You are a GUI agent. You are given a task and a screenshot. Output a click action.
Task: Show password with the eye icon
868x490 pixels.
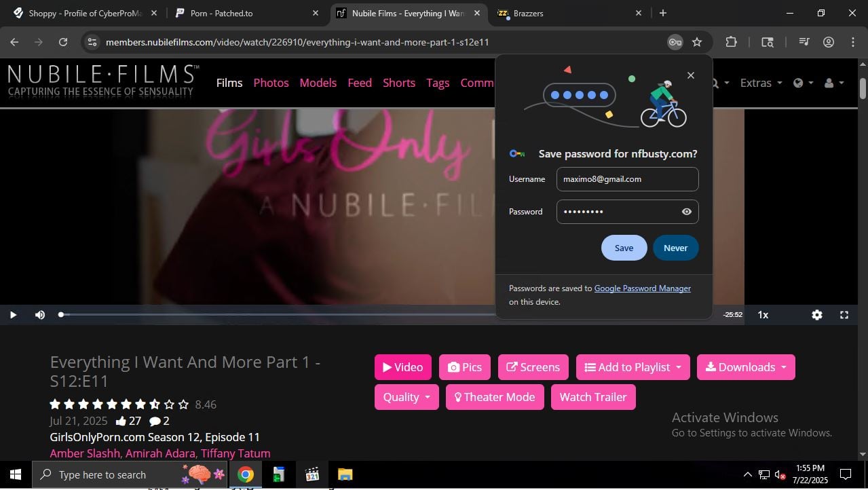pyautogui.click(x=687, y=212)
